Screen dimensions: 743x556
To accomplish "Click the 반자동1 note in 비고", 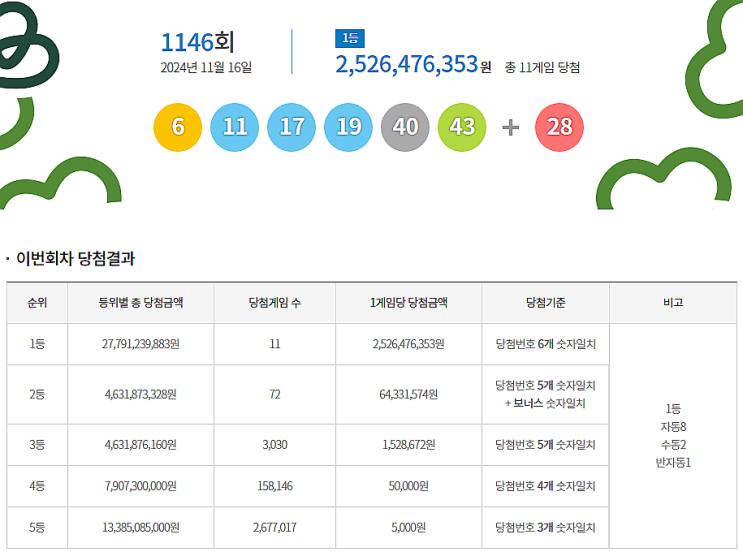I will click(673, 463).
